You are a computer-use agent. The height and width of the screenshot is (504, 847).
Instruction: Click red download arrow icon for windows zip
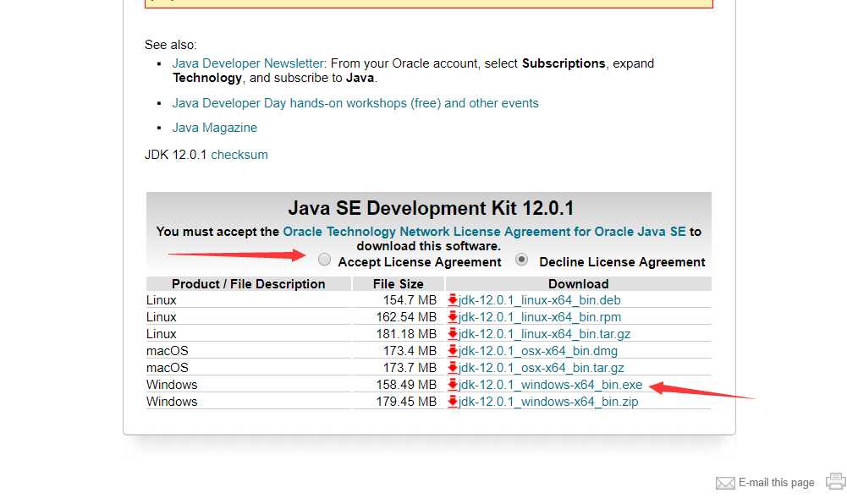(453, 402)
